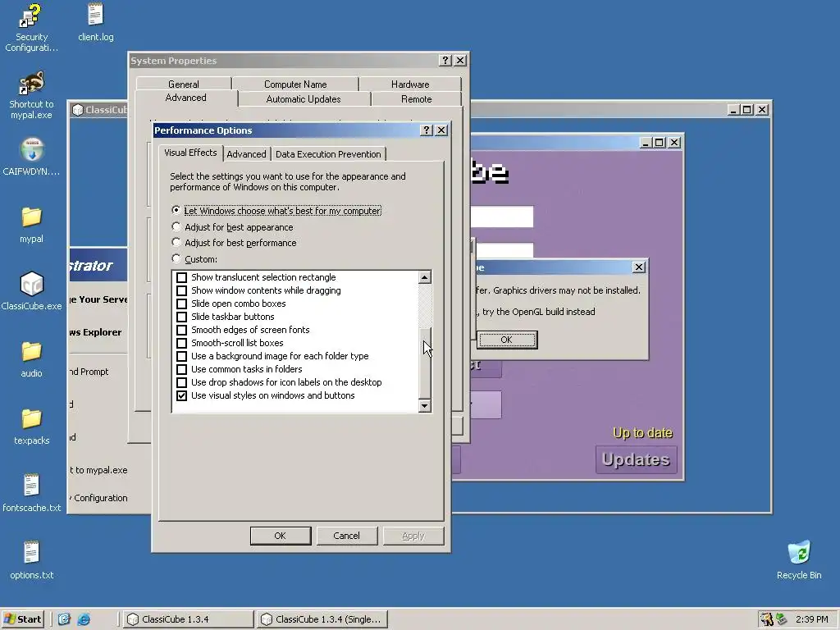
Task: Open Remote tab in System Properties
Action: coord(416,99)
